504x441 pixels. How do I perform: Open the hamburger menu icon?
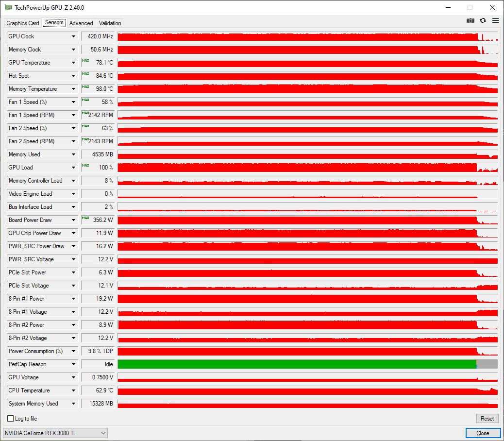pyautogui.click(x=495, y=20)
